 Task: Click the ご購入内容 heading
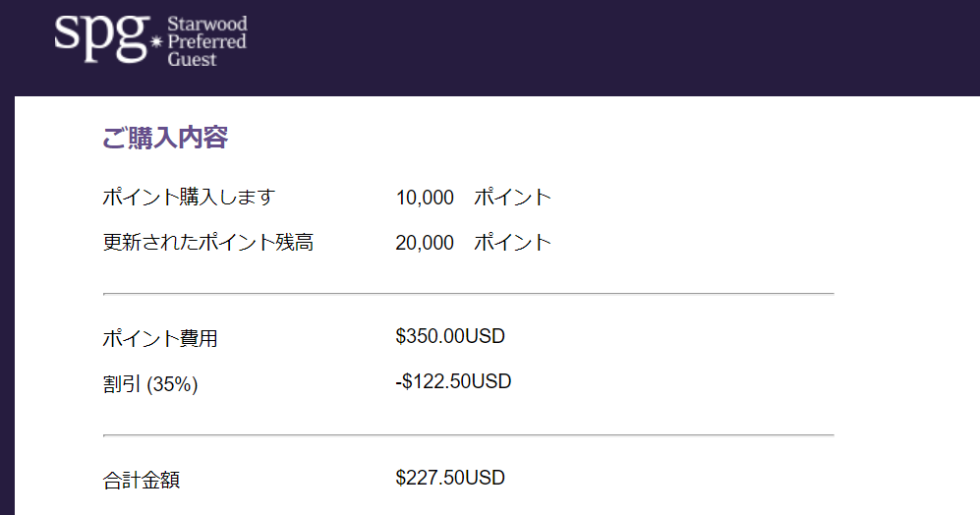[x=164, y=138]
